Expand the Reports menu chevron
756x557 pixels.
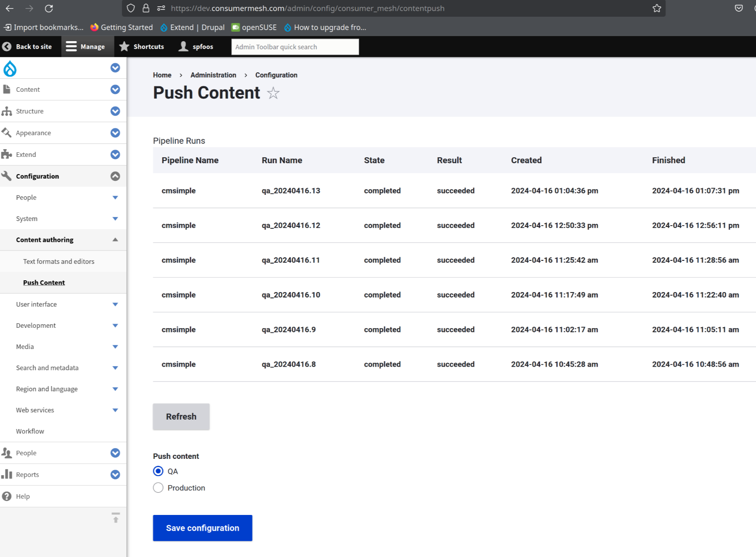tap(115, 474)
